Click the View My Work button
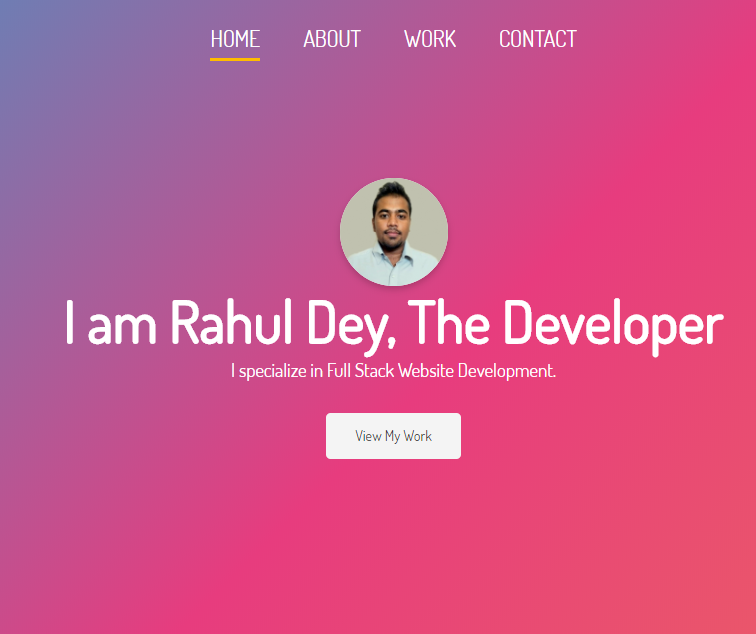Viewport: 756px width, 634px height. pyautogui.click(x=393, y=436)
